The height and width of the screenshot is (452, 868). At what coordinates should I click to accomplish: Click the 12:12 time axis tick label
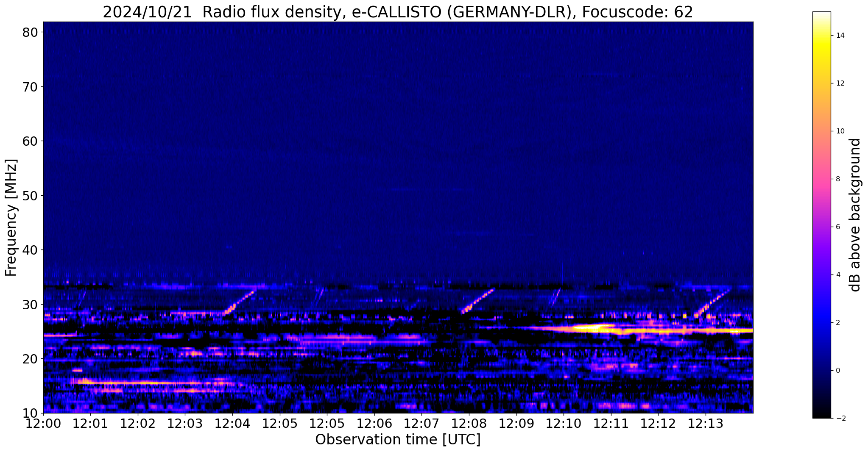coord(659,424)
